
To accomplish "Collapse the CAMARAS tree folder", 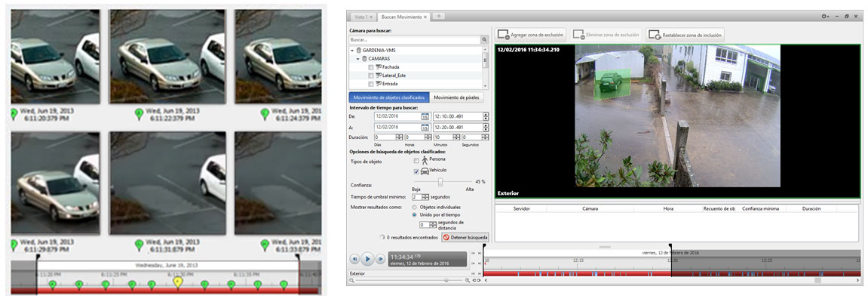I will pos(358,58).
